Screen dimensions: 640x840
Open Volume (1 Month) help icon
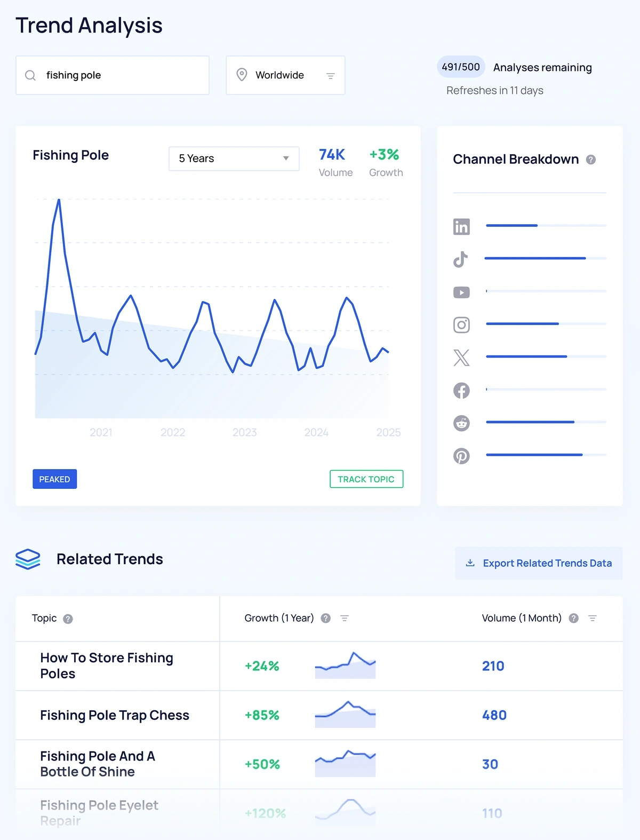(x=574, y=618)
